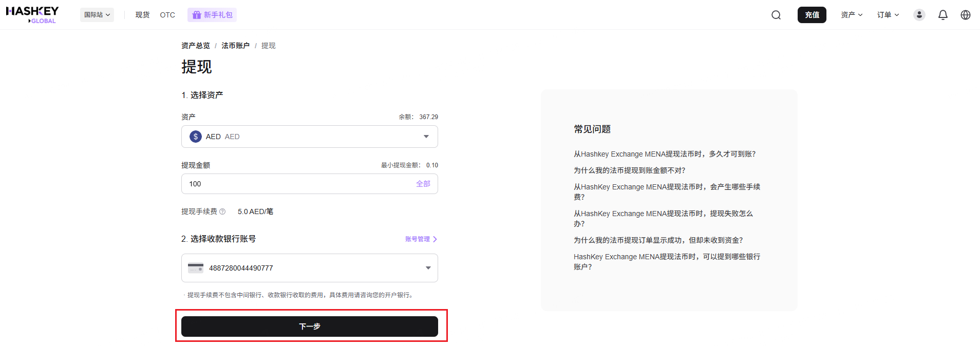The height and width of the screenshot is (346, 980).
Task: Click the help icon beside 提现手续费
Action: [222, 212]
